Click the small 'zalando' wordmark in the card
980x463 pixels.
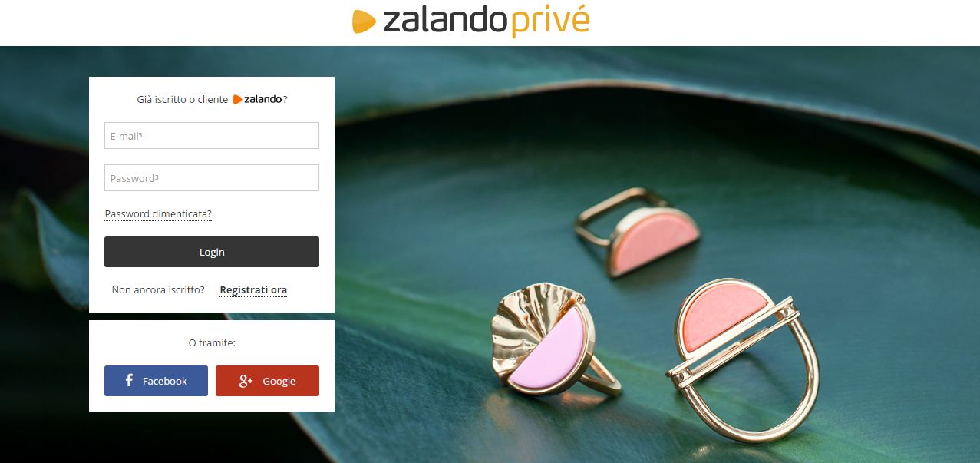tap(263, 100)
